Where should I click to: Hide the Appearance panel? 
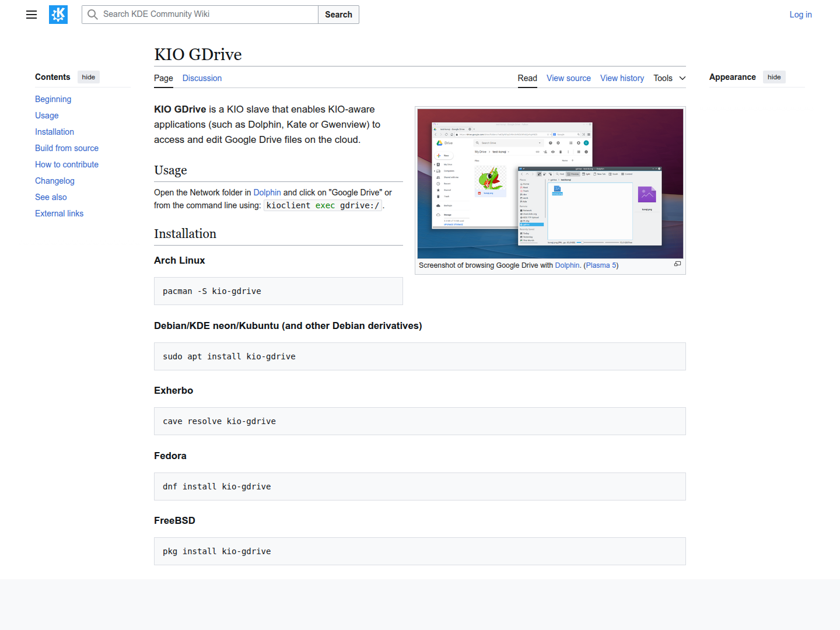click(x=774, y=77)
